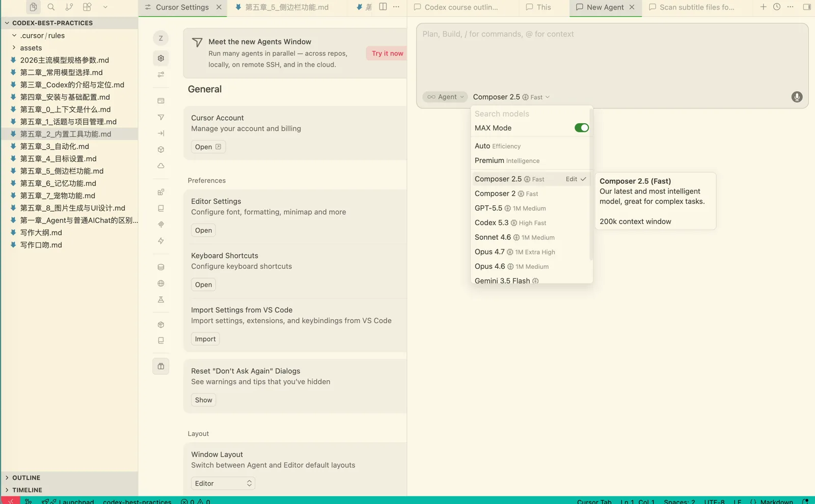Viewport: 815px width, 504px height.
Task: Import settings from VS Code
Action: (205, 339)
